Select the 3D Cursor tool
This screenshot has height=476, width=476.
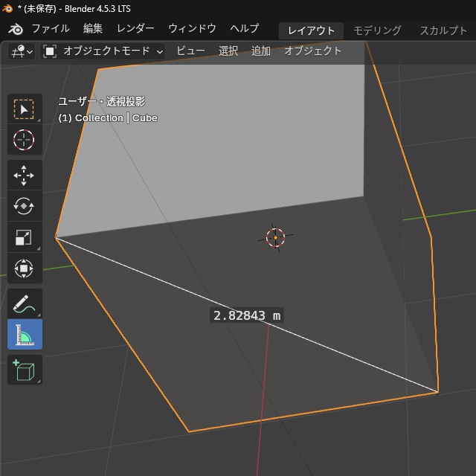point(25,140)
